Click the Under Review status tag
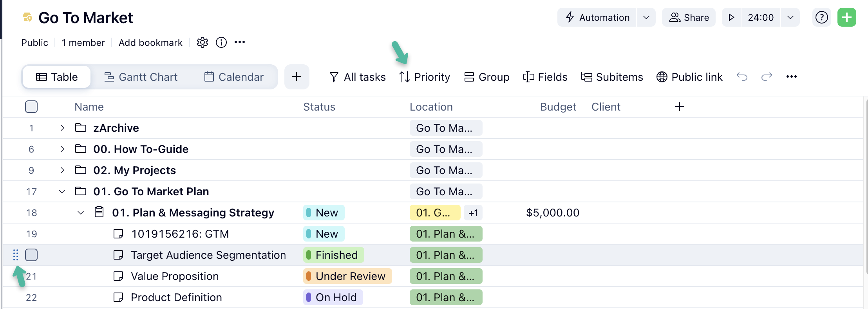Image resolution: width=868 pixels, height=309 pixels. tap(347, 276)
